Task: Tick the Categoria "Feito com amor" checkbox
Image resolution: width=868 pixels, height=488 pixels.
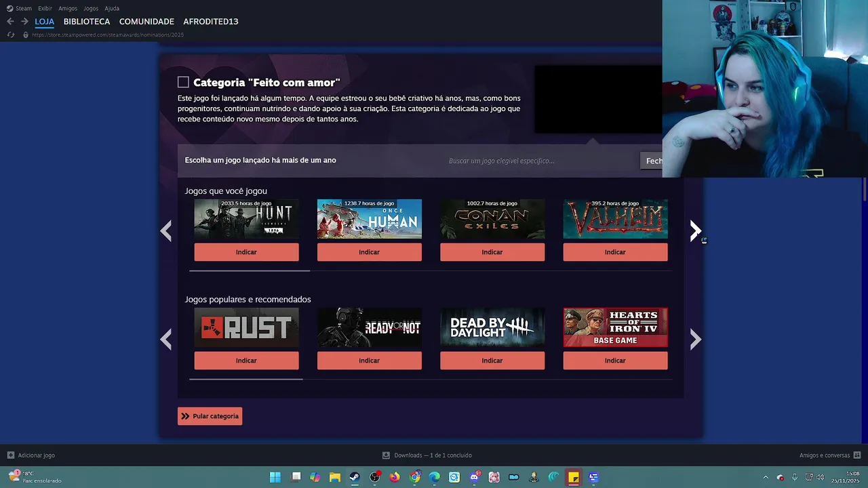Action: [183, 82]
